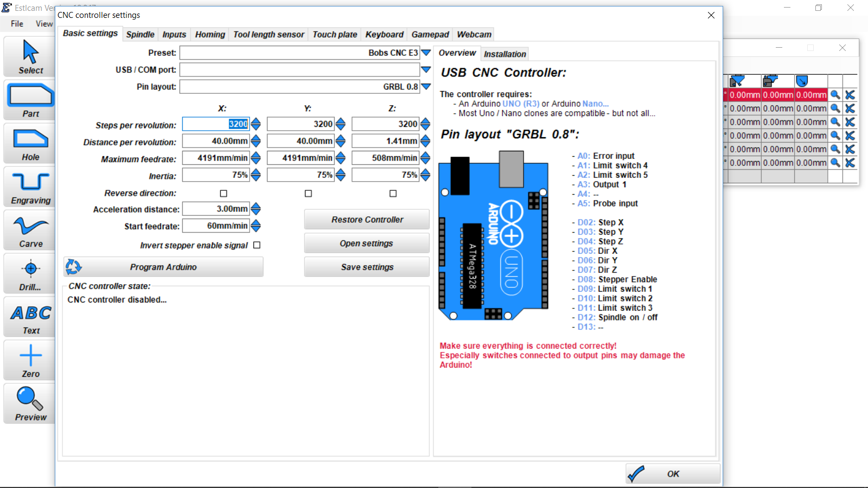Select the Zero tool
The width and height of the screenshot is (868, 488).
[30, 361]
